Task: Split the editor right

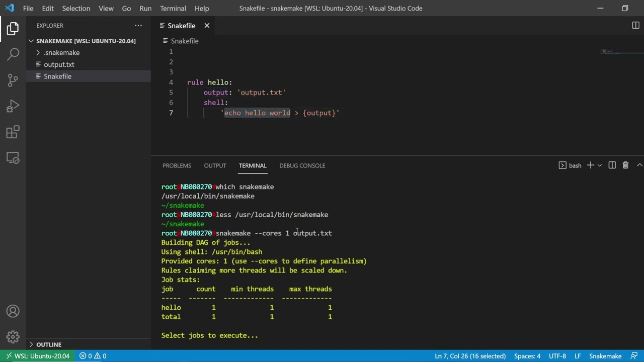Action: (635, 26)
